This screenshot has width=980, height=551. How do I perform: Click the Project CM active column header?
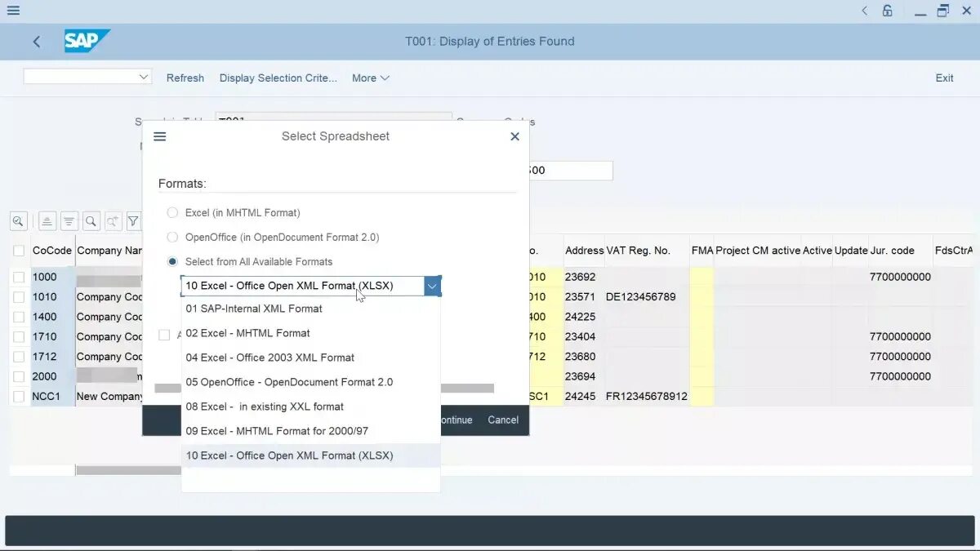click(758, 251)
